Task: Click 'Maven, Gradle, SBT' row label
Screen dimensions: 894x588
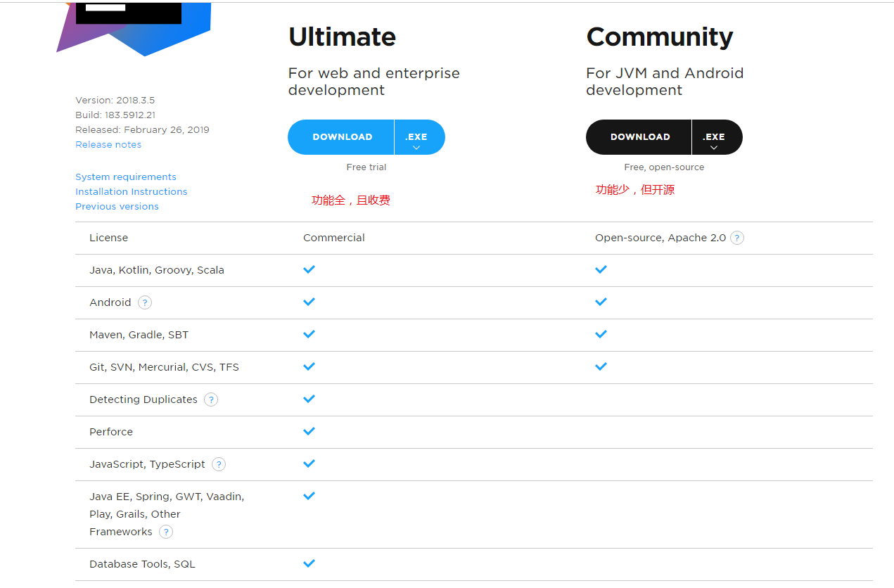Action: (139, 335)
